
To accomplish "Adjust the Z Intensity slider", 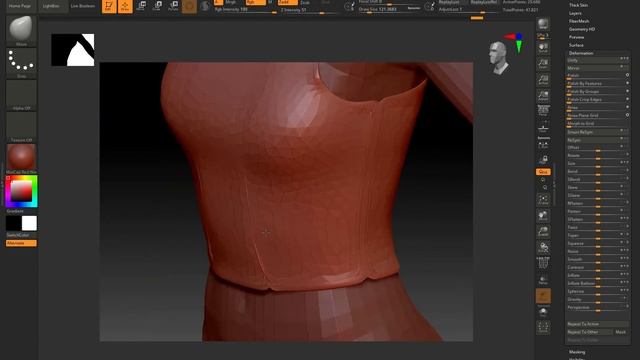I will tap(308, 10).
